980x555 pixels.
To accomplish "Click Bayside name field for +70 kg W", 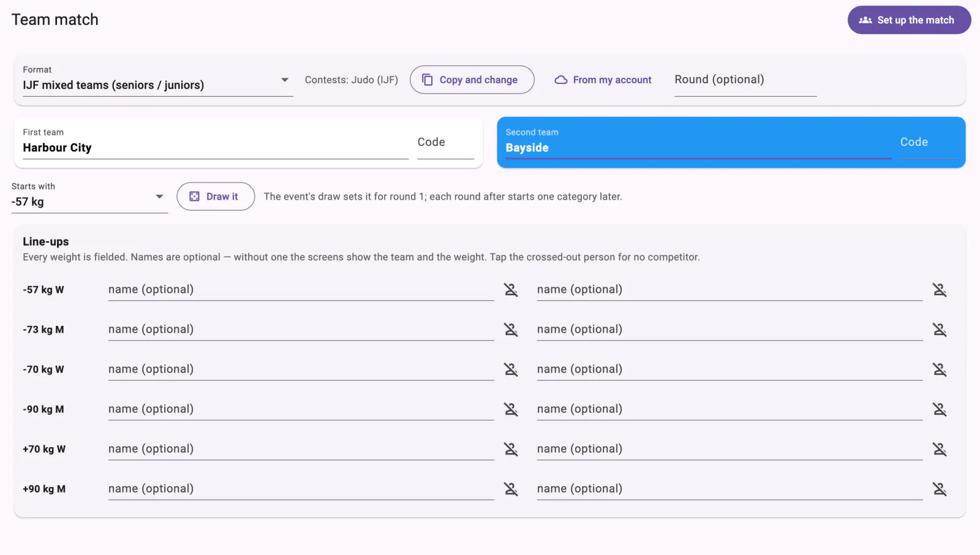I will point(729,449).
